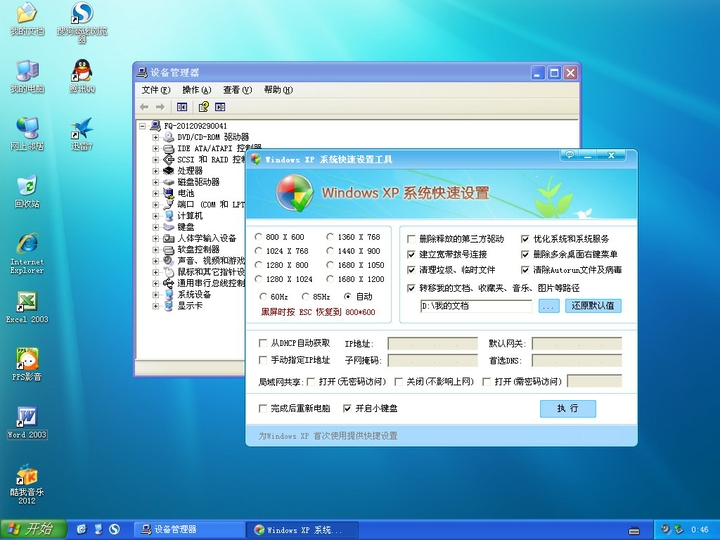Screen dimensions: 720x540
Task: Select the 1440 X 900 resolution
Action: [x=330, y=251]
